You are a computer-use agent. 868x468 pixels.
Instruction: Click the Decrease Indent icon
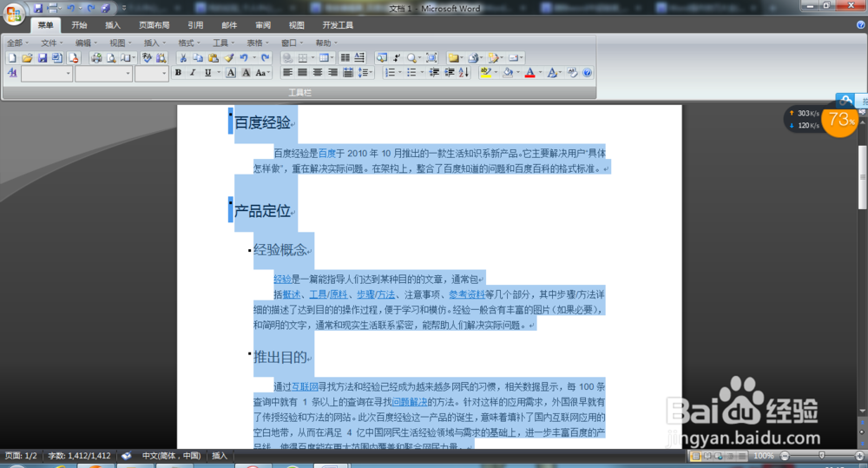pyautogui.click(x=434, y=73)
